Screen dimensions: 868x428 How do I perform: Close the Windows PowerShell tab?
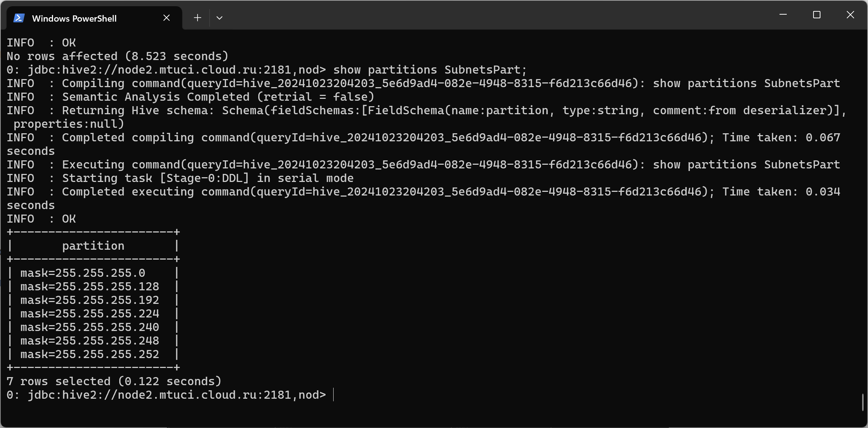166,18
